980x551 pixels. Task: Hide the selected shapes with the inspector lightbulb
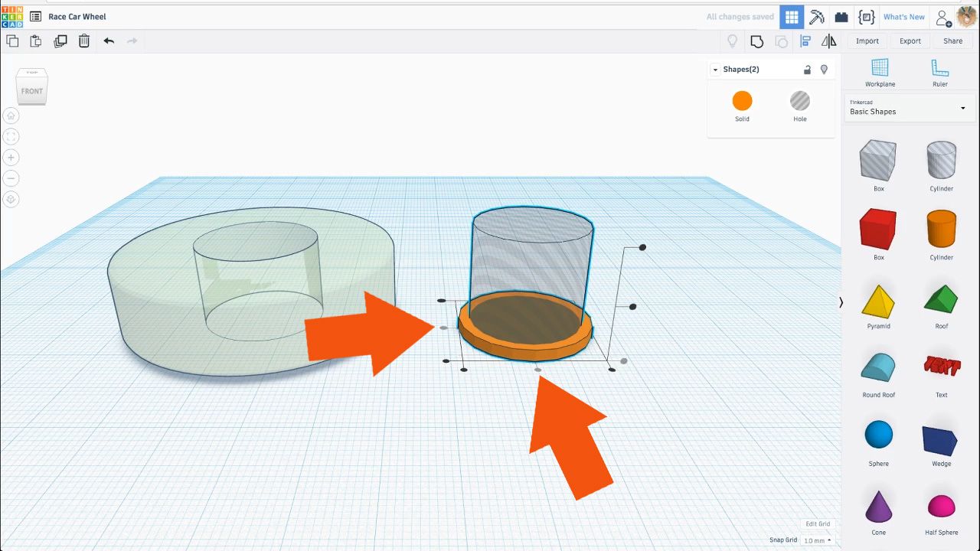point(824,70)
